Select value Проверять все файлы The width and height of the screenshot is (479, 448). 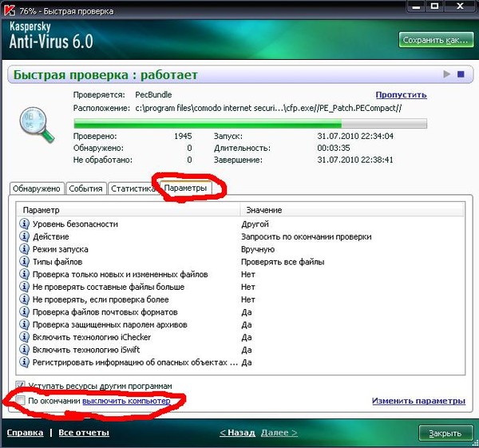click(x=283, y=262)
